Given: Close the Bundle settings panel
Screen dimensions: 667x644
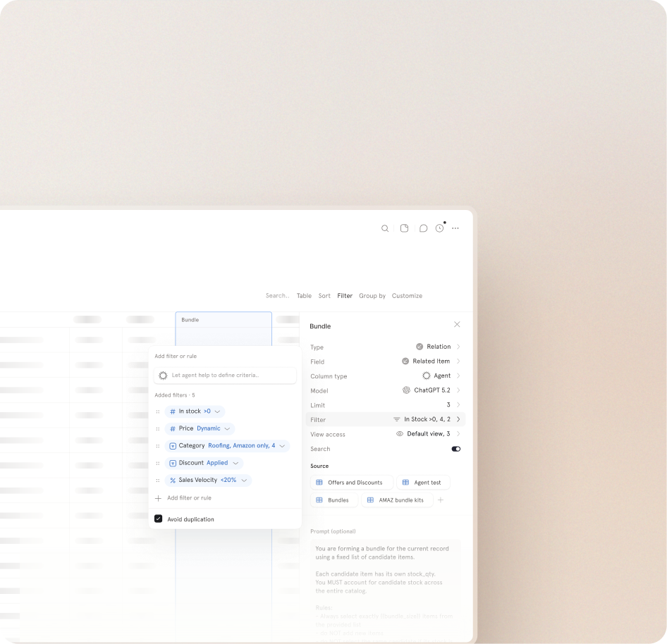Looking at the screenshot, I should tap(457, 324).
